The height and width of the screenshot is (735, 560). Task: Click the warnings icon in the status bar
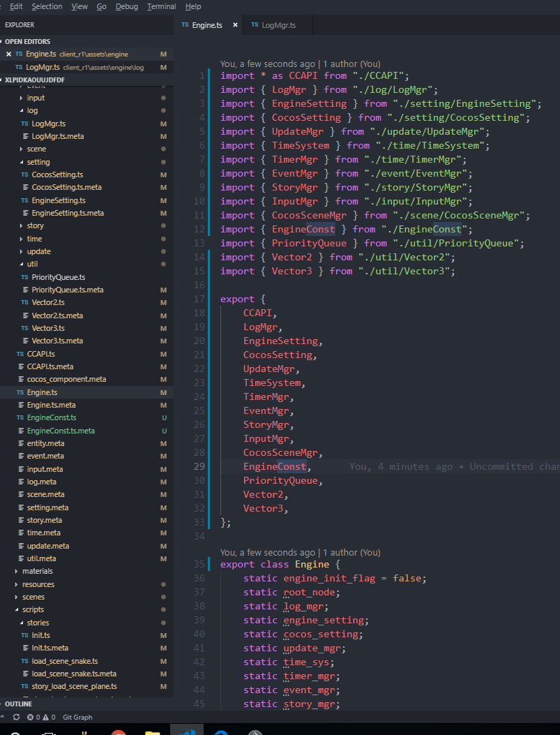[x=47, y=717]
